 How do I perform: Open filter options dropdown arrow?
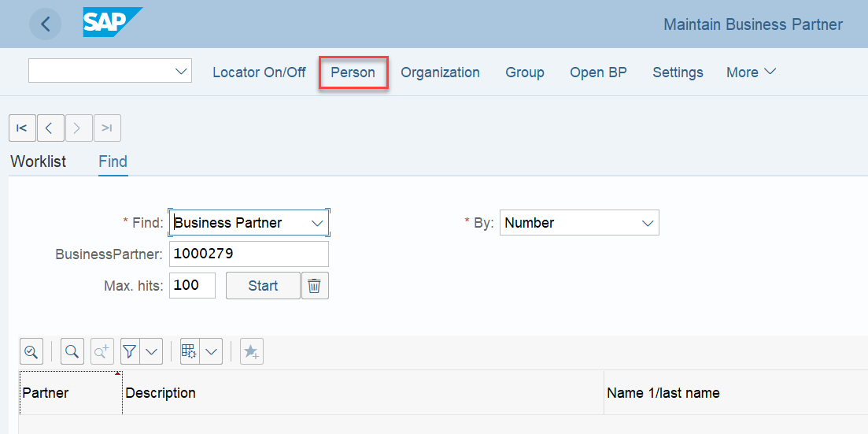click(x=151, y=351)
